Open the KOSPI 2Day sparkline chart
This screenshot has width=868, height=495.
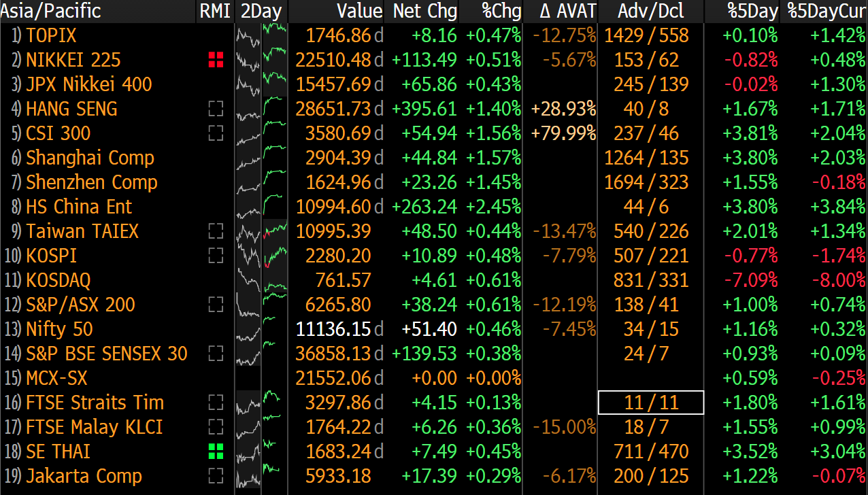(261, 256)
